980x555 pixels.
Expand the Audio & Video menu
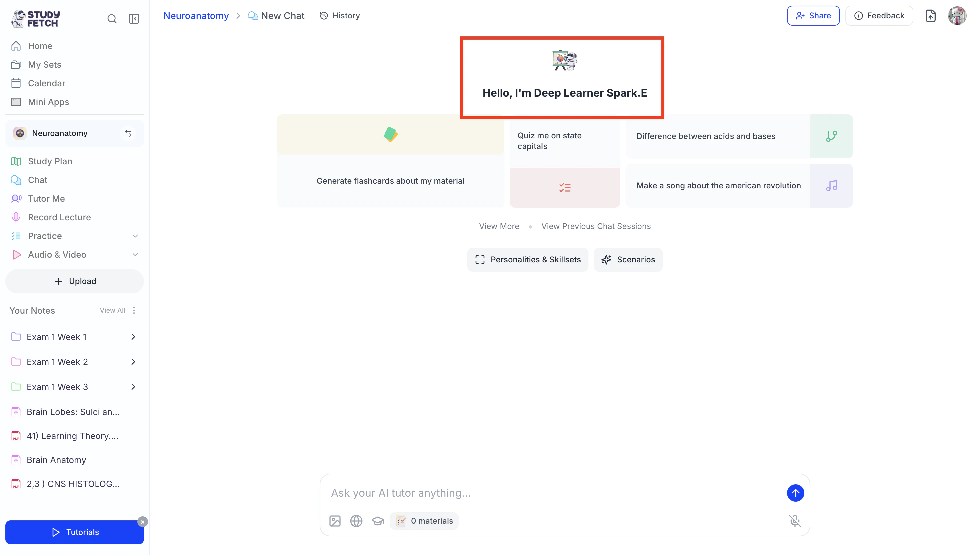(135, 255)
